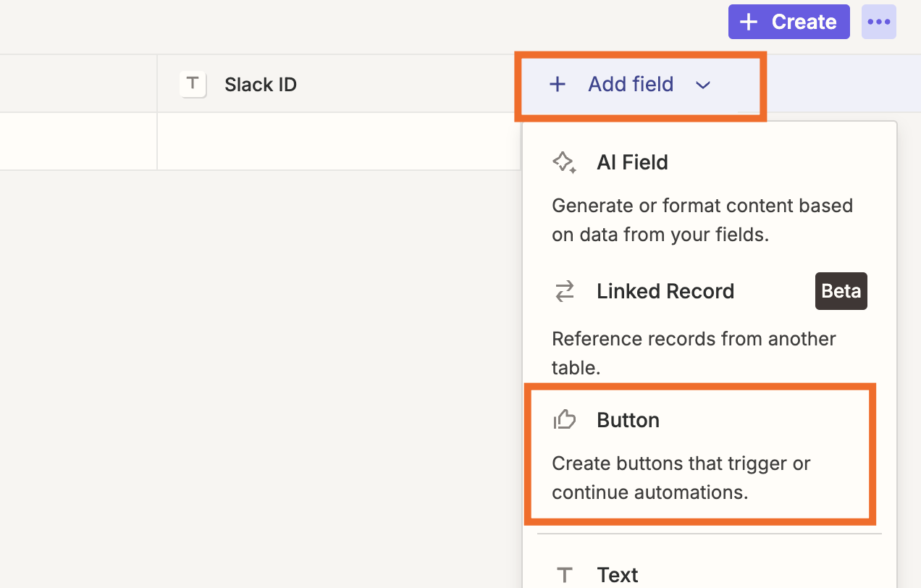This screenshot has width=921, height=588.
Task: Click the Text field T icon
Action: 564,575
